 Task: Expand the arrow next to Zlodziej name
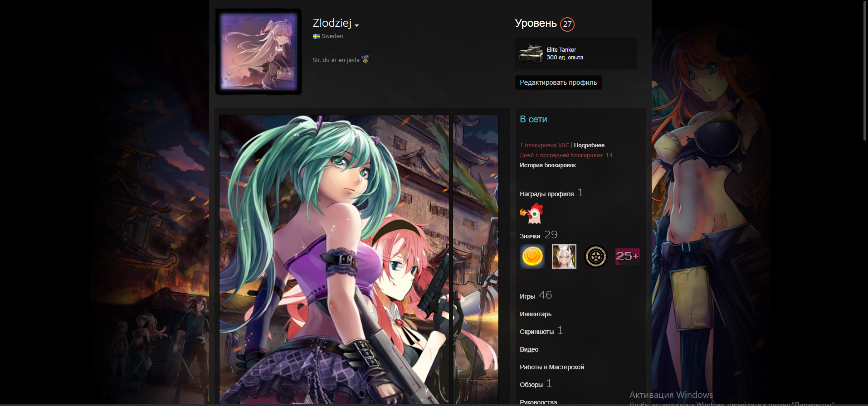point(357,25)
